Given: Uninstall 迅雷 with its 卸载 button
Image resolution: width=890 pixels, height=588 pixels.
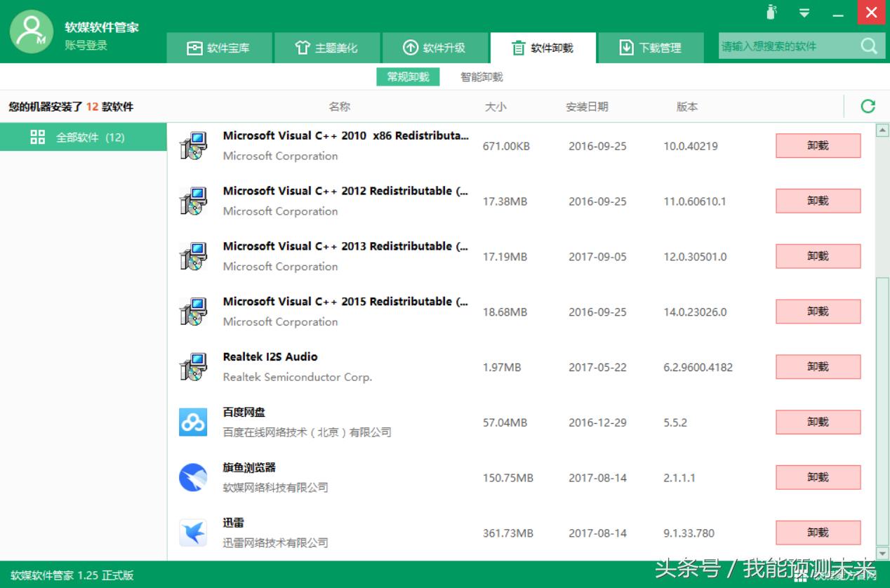Looking at the screenshot, I should tap(818, 532).
